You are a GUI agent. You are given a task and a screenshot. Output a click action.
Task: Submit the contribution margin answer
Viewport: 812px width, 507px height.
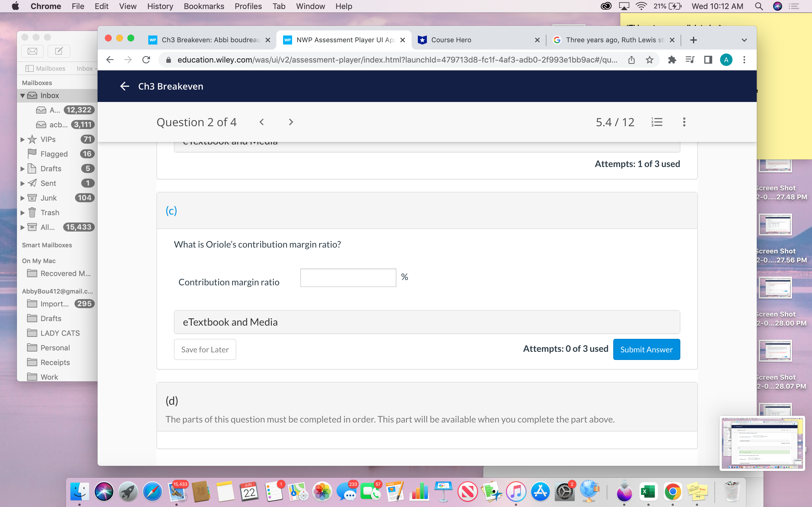pyautogui.click(x=646, y=349)
